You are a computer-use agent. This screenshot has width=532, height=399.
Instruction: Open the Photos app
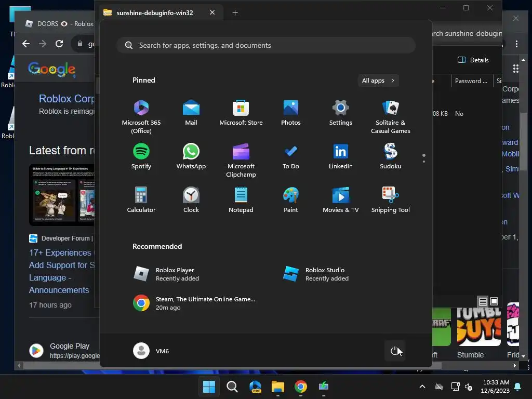[291, 113]
